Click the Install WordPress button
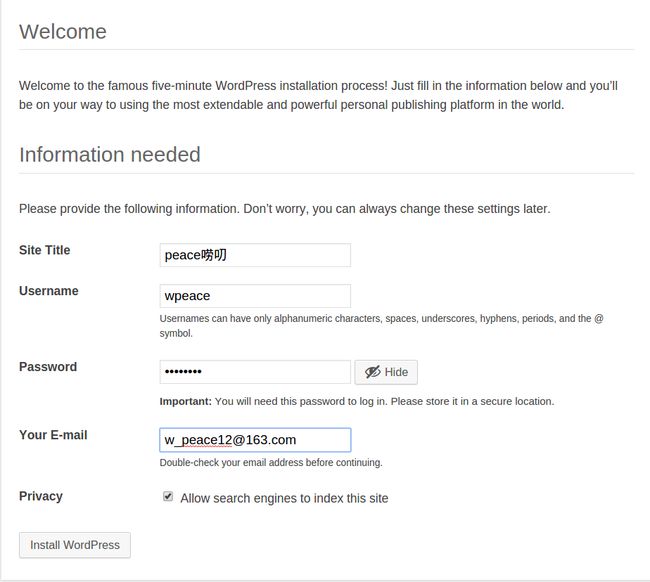Screen dimensions: 650x582 (75, 545)
